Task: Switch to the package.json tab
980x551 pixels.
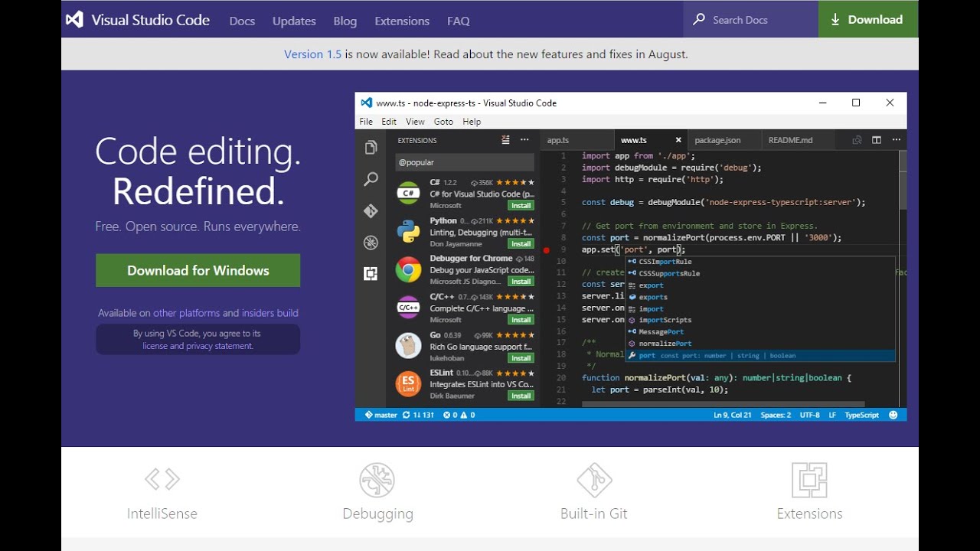Action: click(x=724, y=140)
